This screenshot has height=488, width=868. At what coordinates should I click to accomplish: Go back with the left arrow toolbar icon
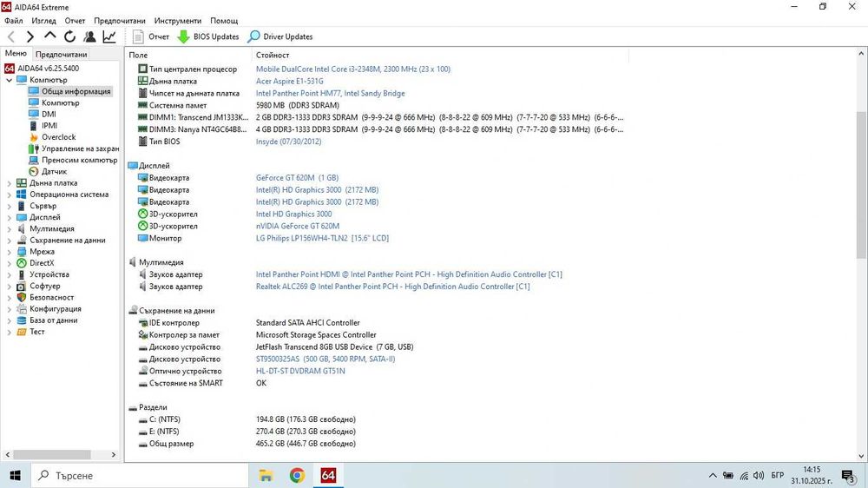point(11,36)
